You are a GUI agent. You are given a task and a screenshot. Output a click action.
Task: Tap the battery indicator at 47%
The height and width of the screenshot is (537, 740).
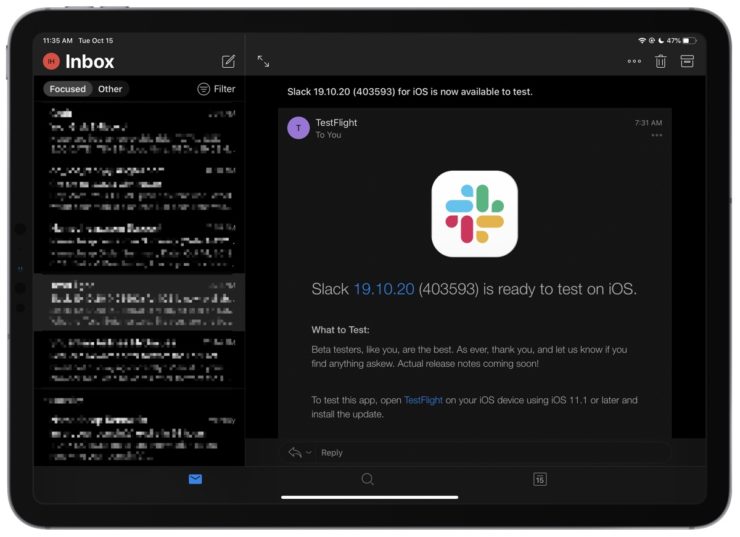coord(682,41)
